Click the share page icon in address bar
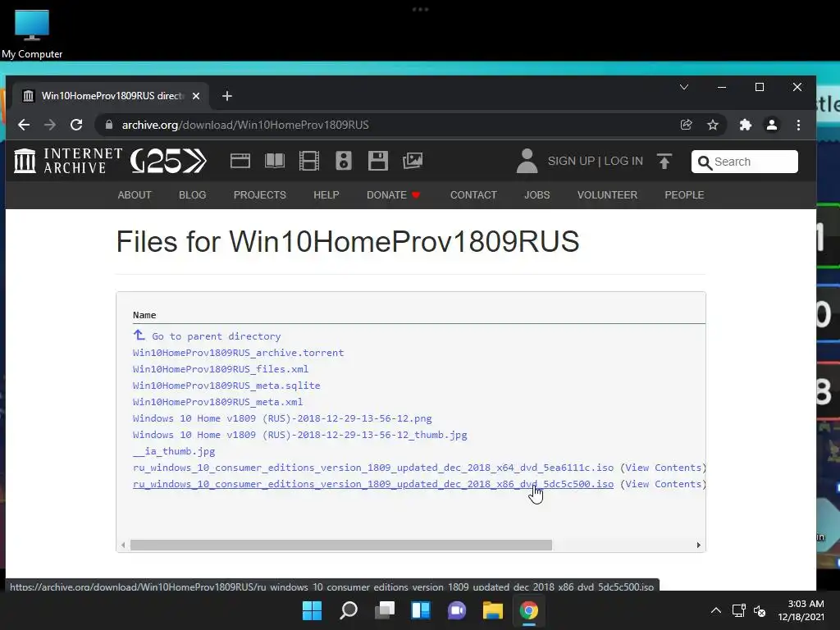 click(687, 125)
